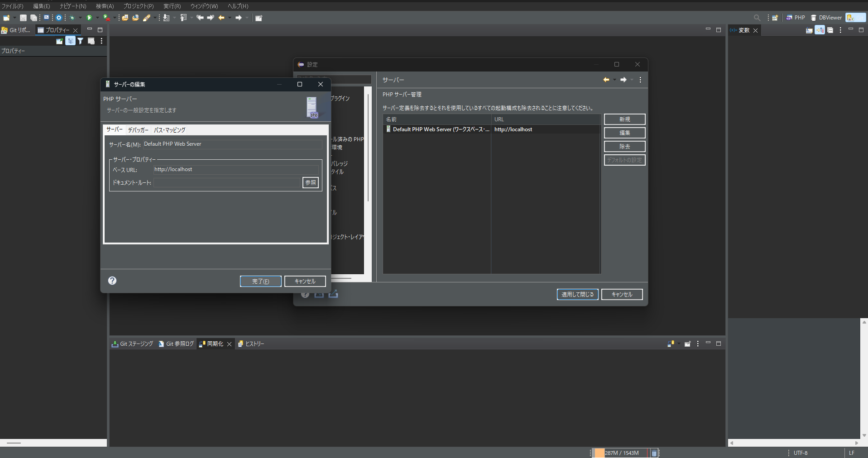Switch to the DBViewer perspective

[x=827, y=17]
